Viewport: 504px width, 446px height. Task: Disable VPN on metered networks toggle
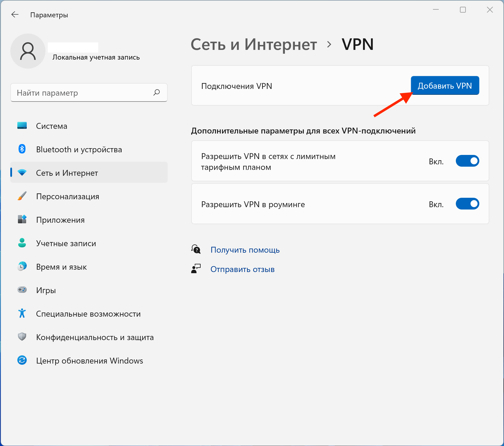click(x=467, y=161)
